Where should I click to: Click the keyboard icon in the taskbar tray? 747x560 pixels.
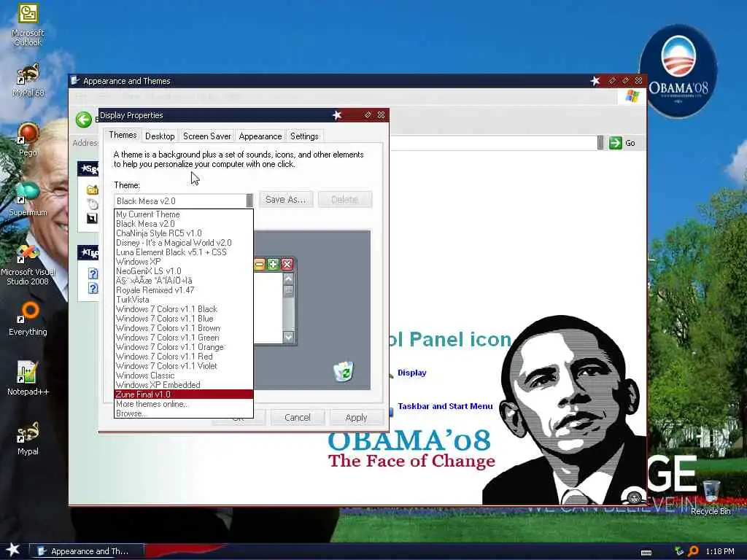click(646, 553)
